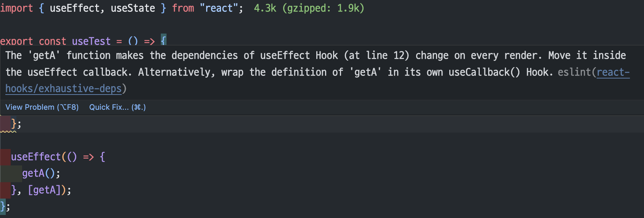
Task: Click the export keyword
Action: 16,41
